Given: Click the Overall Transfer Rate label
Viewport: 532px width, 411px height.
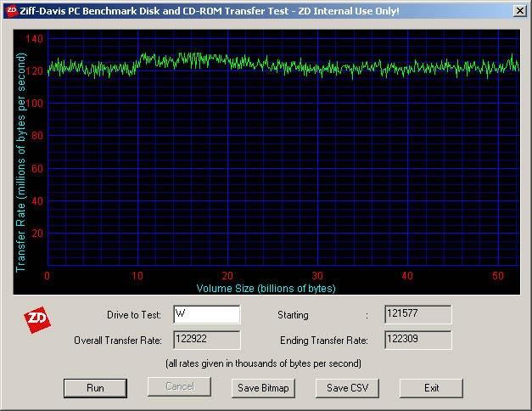Looking at the screenshot, I should (118, 341).
